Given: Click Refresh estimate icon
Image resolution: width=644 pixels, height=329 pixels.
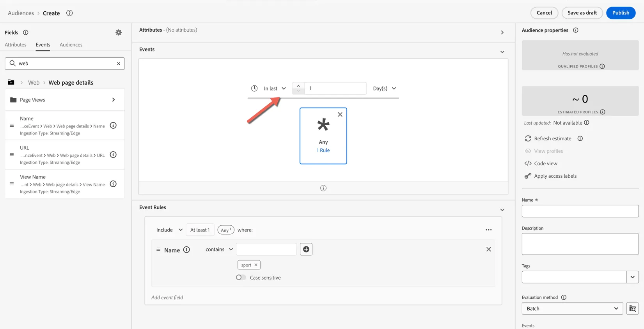Looking at the screenshot, I should 528,139.
